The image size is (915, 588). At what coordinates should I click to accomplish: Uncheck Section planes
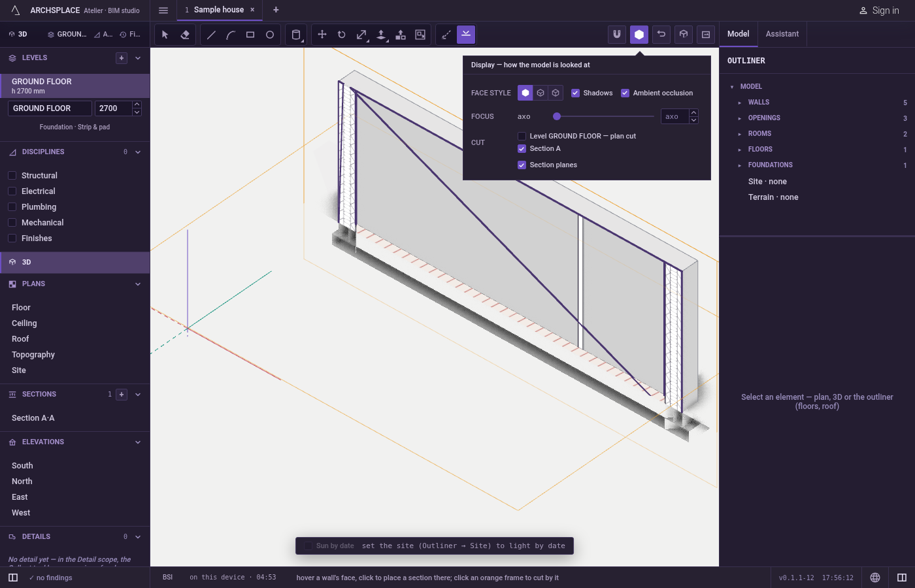click(x=522, y=165)
